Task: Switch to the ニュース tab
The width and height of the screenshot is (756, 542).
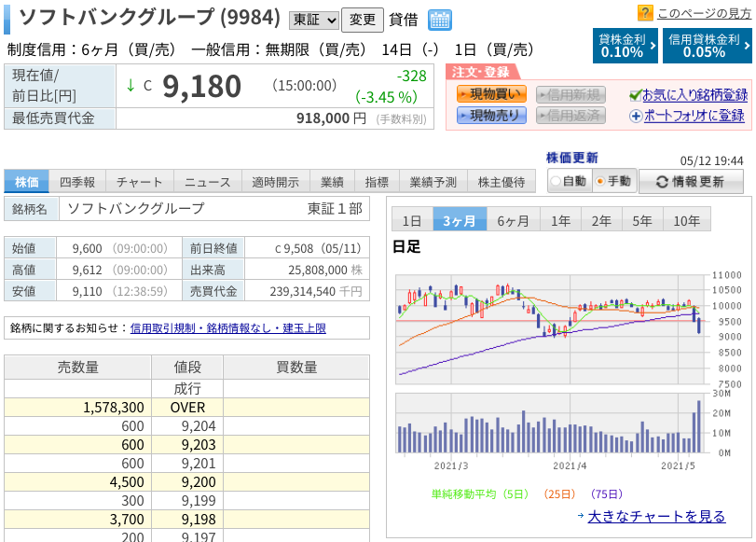Action: coord(208,182)
